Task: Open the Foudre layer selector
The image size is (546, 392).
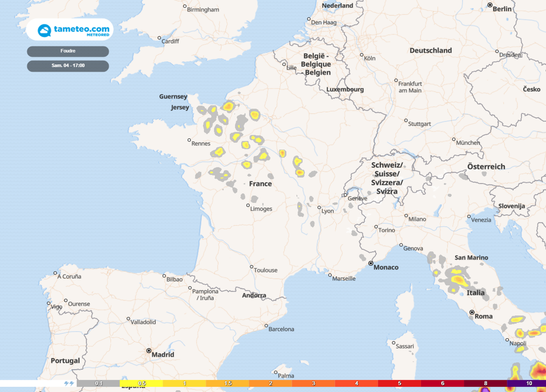Action: 68,51
